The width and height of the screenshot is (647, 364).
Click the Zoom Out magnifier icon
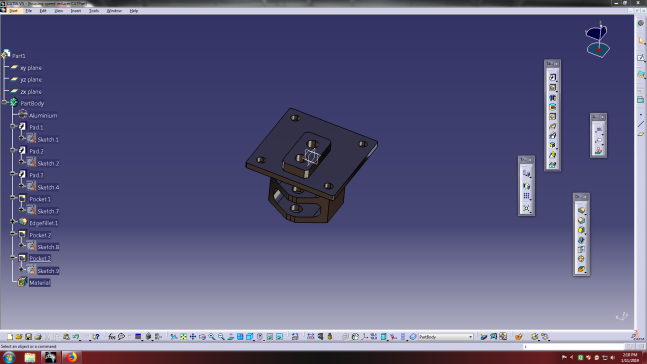221,337
